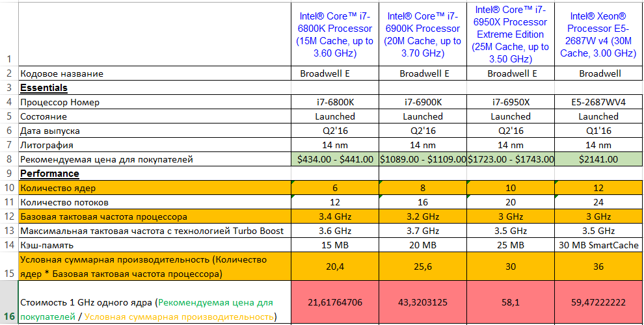This screenshot has height=325, width=644.
Task: Select cost cell '58,1'
Action: click(x=511, y=302)
